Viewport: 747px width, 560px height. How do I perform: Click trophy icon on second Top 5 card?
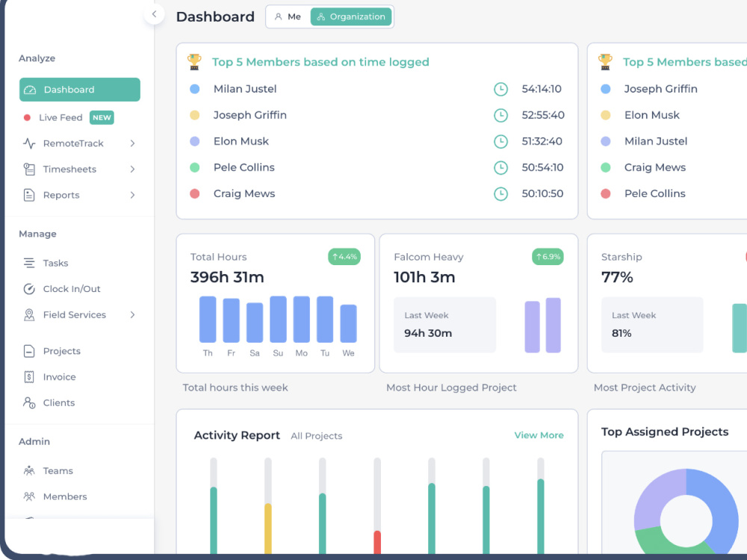(x=605, y=62)
